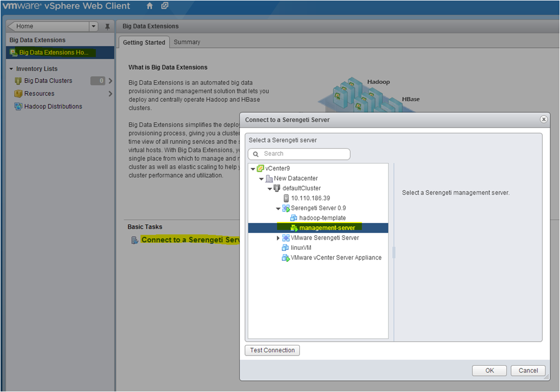The image size is (560, 392).
Task: Click Big Data Clusters icon
Action: pyautogui.click(x=18, y=81)
